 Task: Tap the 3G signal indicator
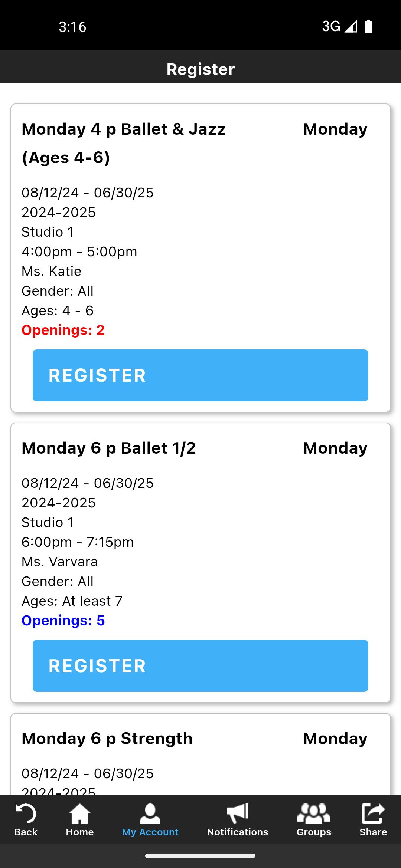(x=331, y=26)
